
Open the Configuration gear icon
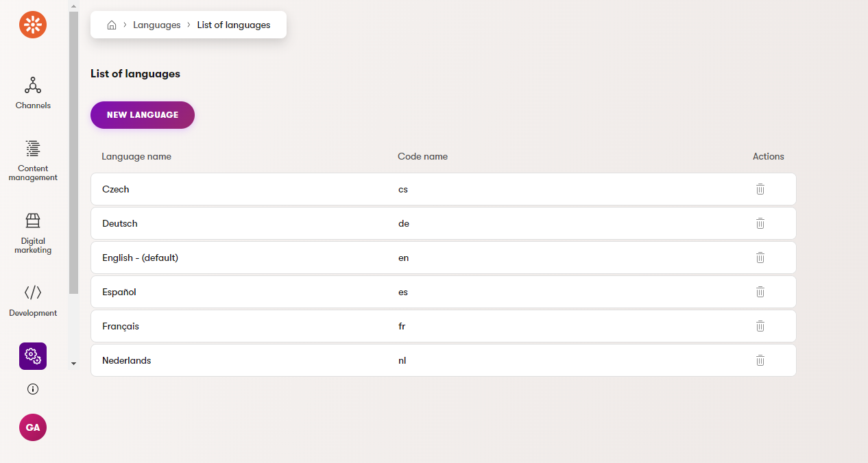click(33, 355)
